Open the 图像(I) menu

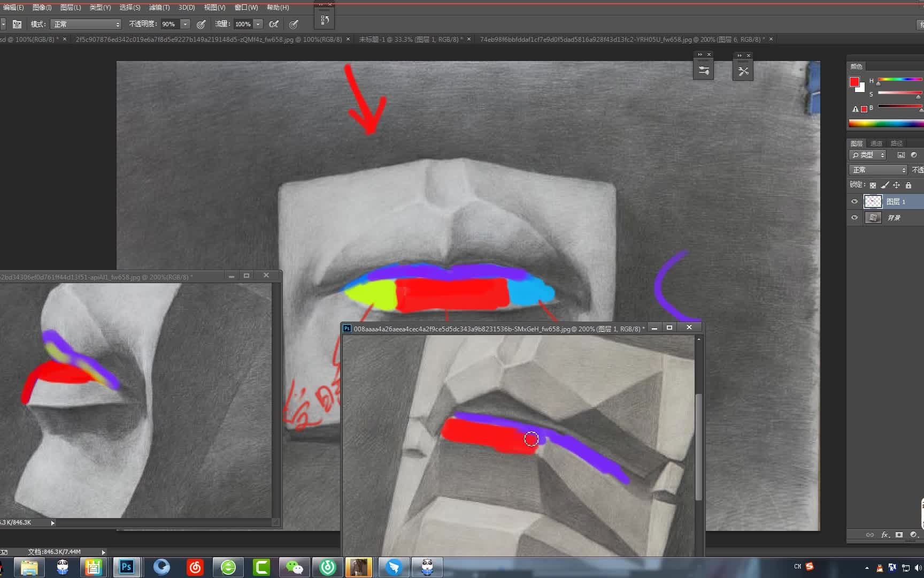pyautogui.click(x=42, y=7)
